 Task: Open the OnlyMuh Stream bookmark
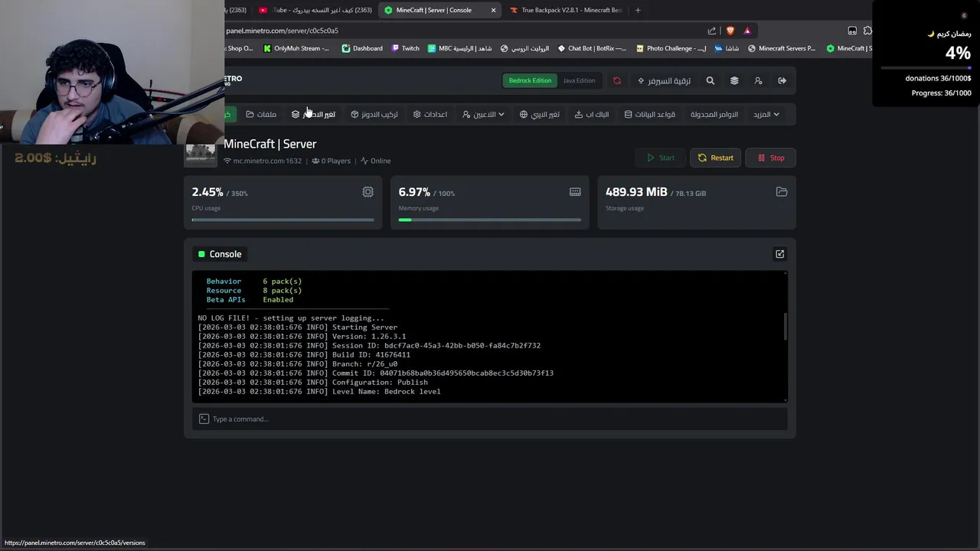point(296,48)
